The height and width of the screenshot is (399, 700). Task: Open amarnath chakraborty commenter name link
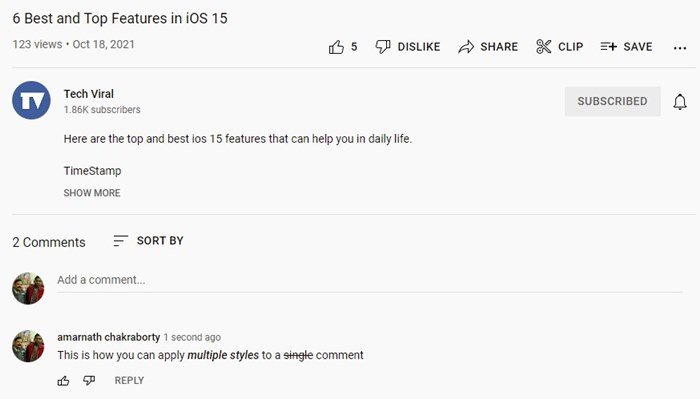click(108, 337)
